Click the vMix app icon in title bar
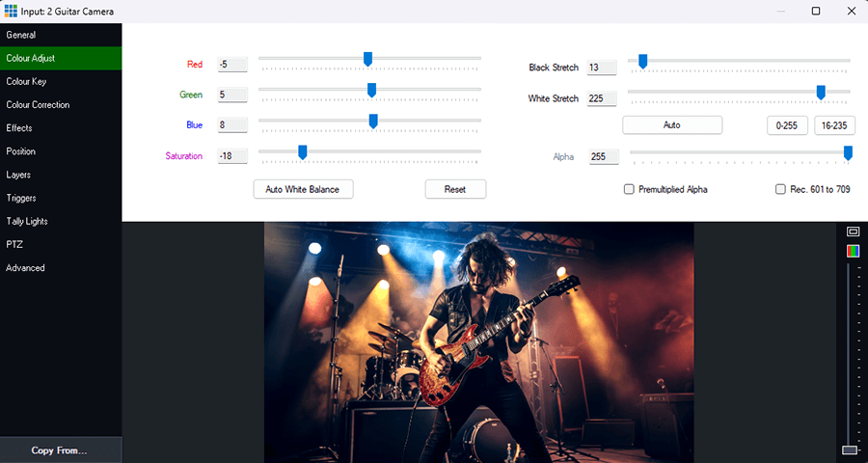Image resolution: width=868 pixels, height=463 pixels. 10,11
